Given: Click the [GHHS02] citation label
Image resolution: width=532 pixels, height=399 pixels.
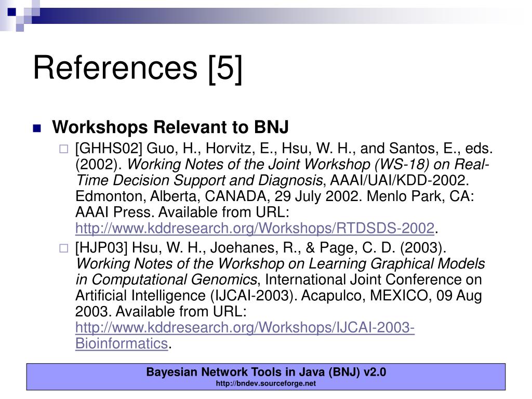Looking at the screenshot, I should (109, 149).
